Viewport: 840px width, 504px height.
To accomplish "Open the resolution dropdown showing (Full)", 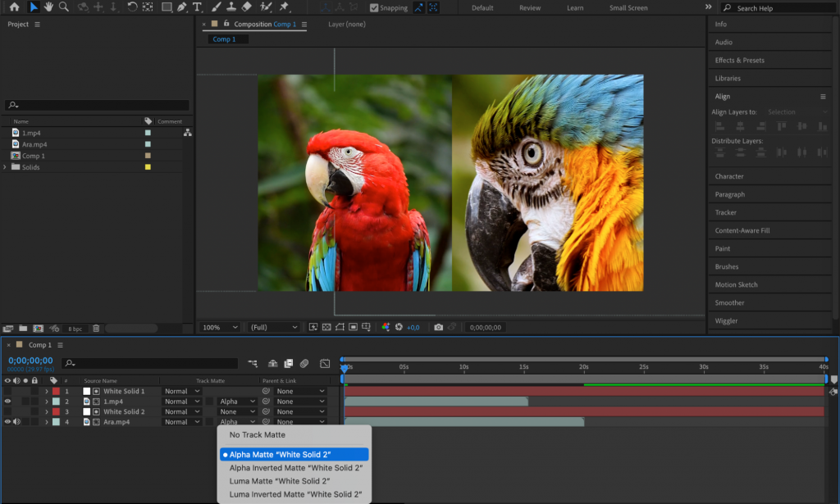I will pos(273,327).
